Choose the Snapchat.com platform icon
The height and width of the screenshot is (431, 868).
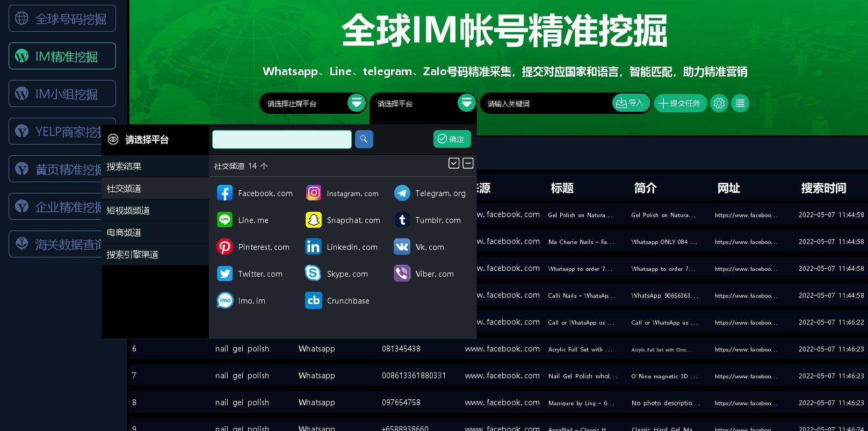tap(313, 220)
